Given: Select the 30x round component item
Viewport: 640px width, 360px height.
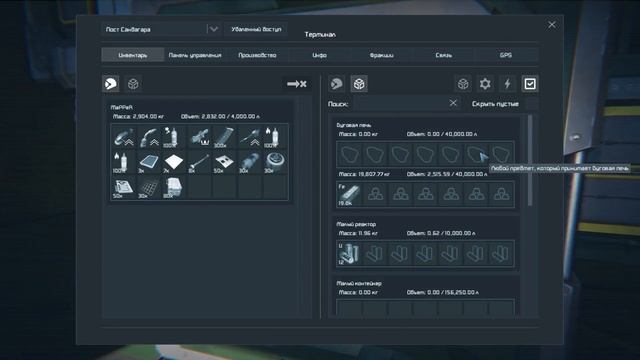Looking at the screenshot, I should (x=275, y=162).
